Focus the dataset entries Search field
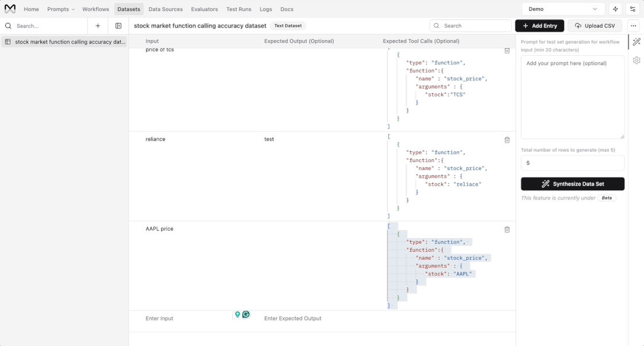 (470, 26)
